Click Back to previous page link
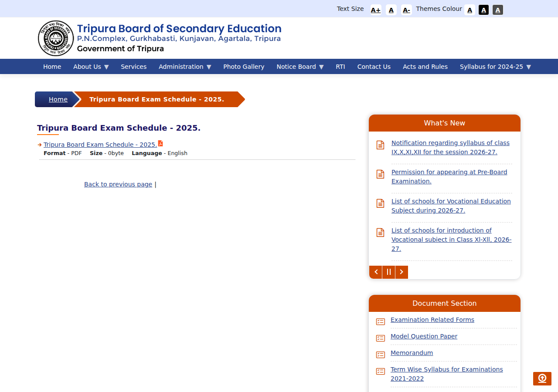This screenshot has height=392, width=558. click(x=118, y=184)
